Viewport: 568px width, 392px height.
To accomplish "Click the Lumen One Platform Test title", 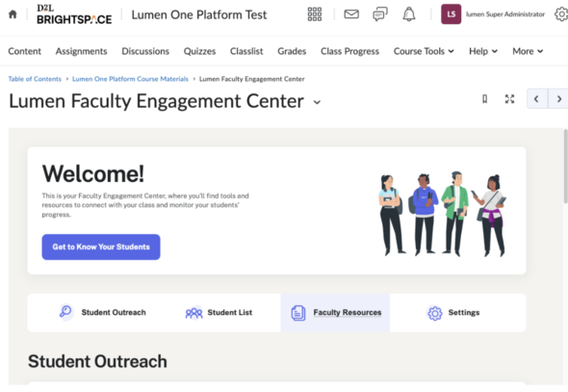I will (199, 14).
